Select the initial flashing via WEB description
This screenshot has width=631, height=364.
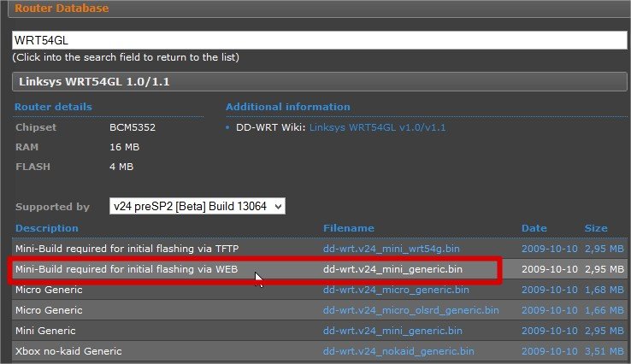coord(126,269)
